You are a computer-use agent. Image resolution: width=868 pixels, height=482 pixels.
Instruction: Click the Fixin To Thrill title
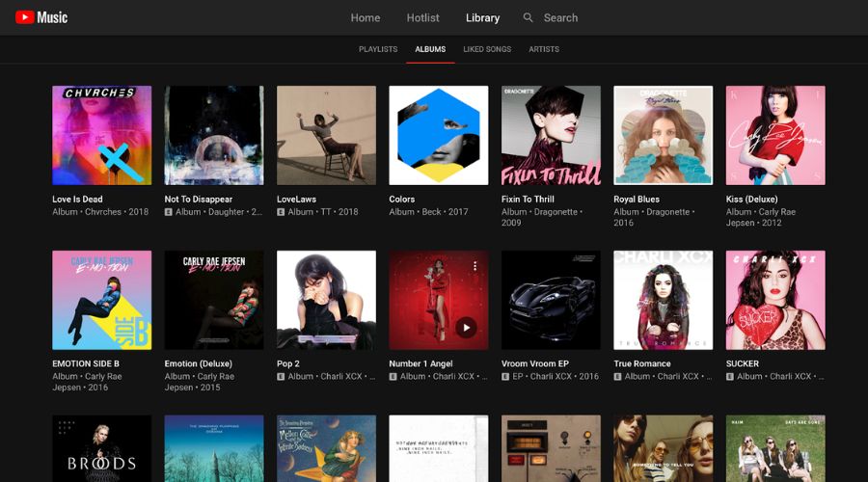[x=528, y=200]
